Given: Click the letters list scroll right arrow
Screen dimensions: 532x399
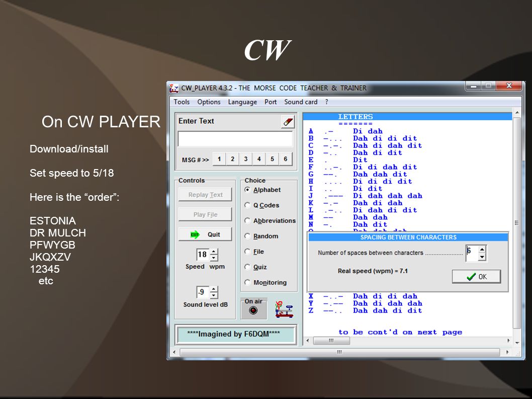Looking at the screenshot, I should pos(508,341).
